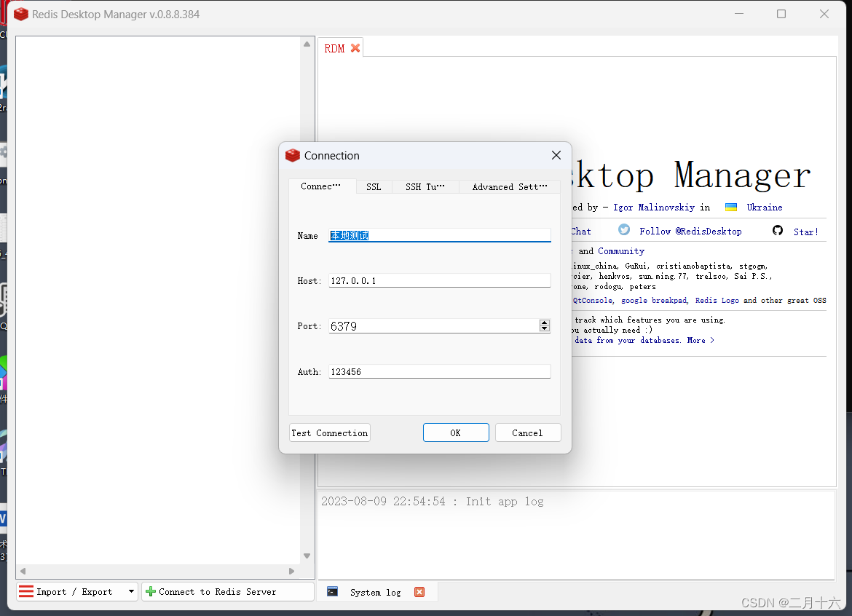Click the GitHub octocat icon
The image size is (852, 616).
(778, 230)
